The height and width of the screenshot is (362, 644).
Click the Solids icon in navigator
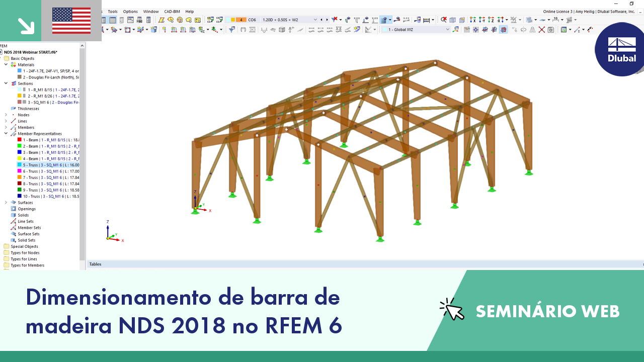(14, 215)
